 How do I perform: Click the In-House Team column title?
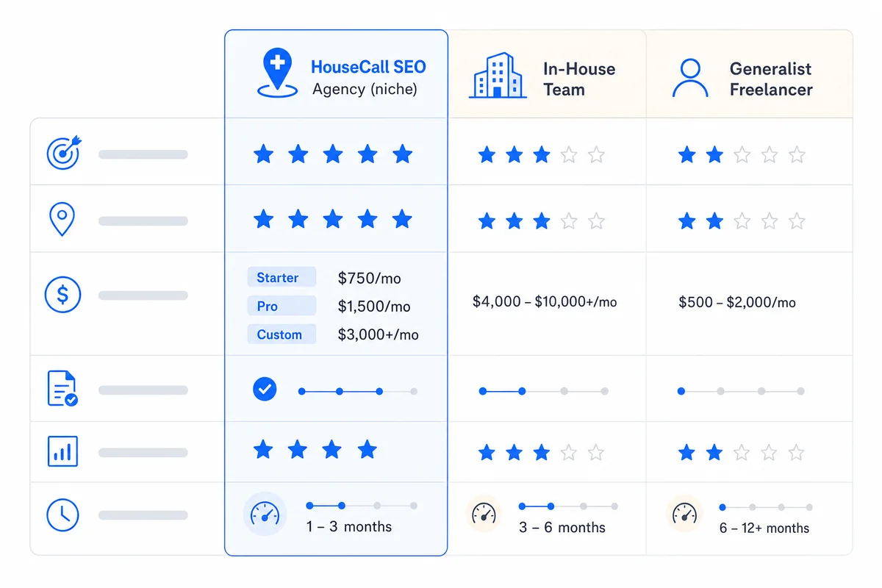pos(579,79)
